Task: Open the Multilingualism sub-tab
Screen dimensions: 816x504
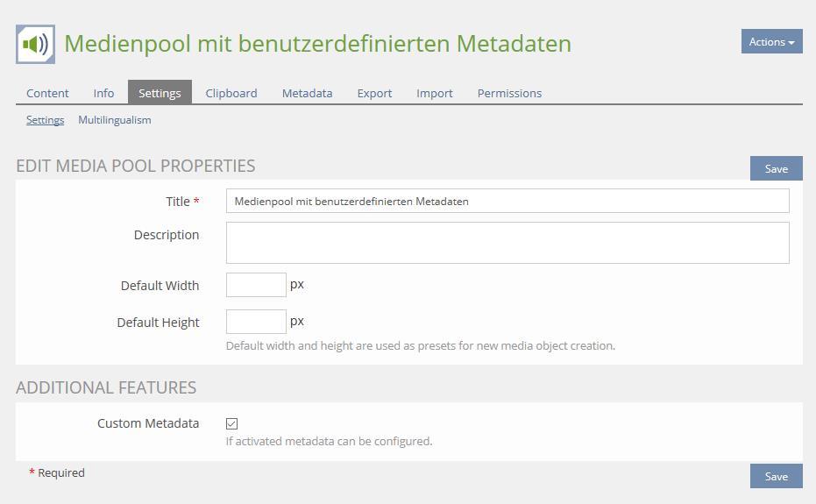Action: (x=115, y=120)
